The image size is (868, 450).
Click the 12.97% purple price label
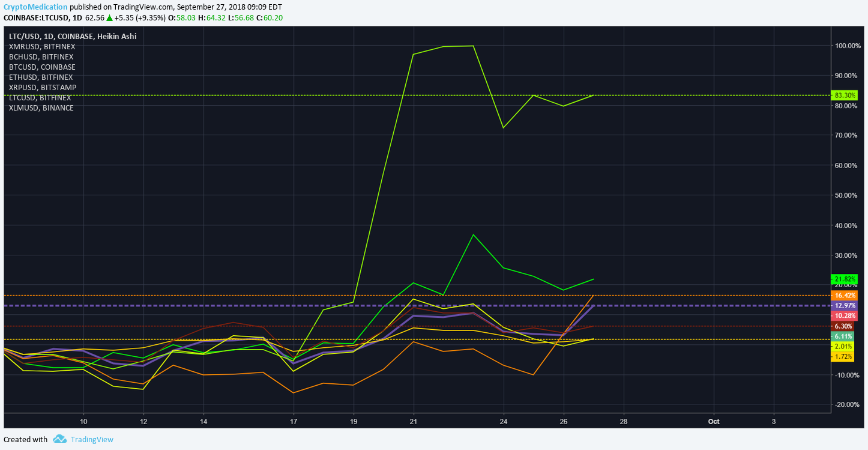[845, 306]
